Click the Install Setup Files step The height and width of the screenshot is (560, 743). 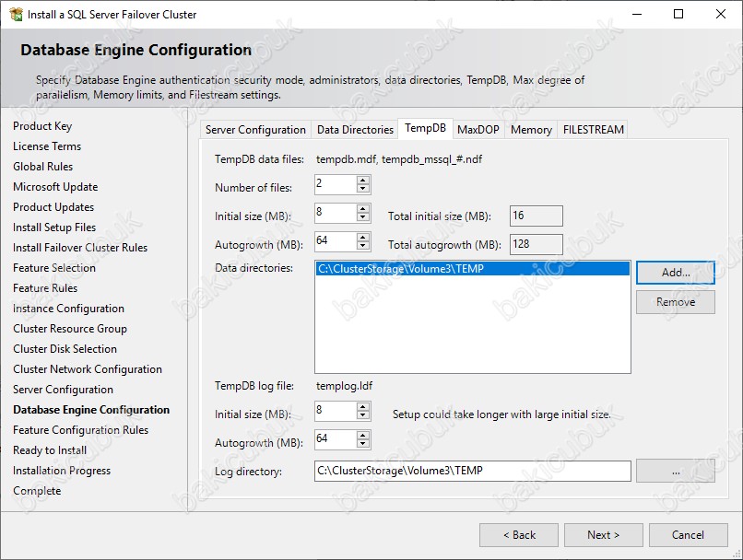[x=54, y=227]
